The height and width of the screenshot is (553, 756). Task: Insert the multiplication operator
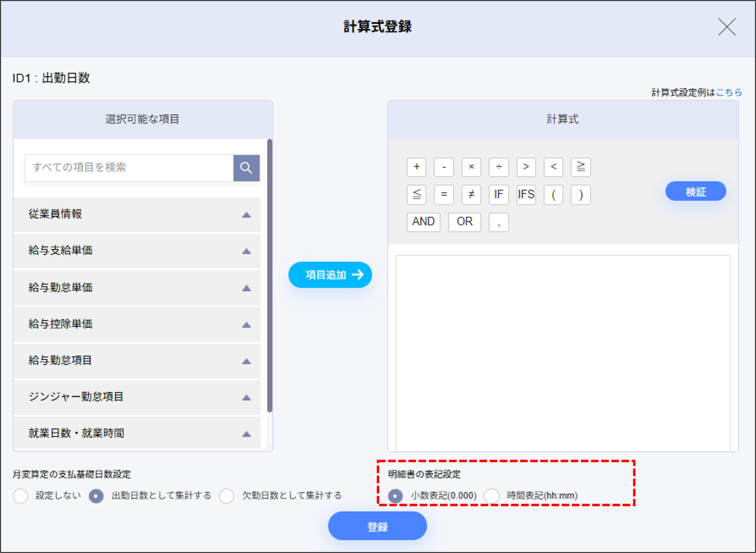(471, 167)
